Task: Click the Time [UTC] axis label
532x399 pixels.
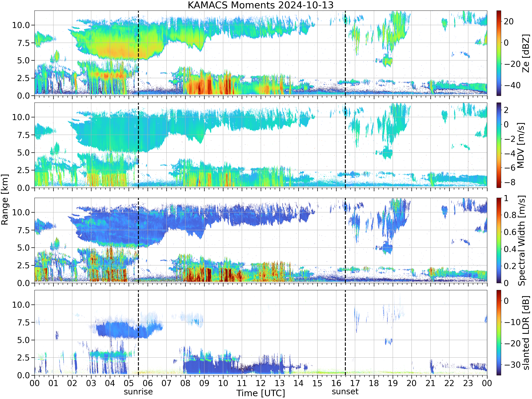Action: pyautogui.click(x=261, y=393)
